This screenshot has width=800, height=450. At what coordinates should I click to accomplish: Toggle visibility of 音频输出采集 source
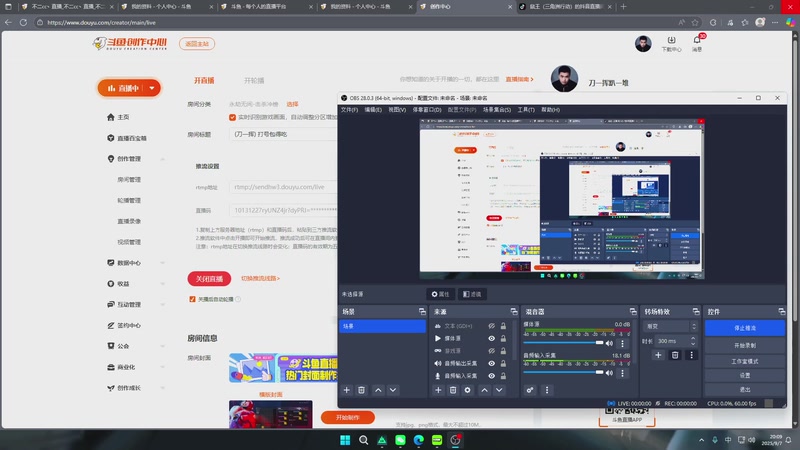[491, 363]
